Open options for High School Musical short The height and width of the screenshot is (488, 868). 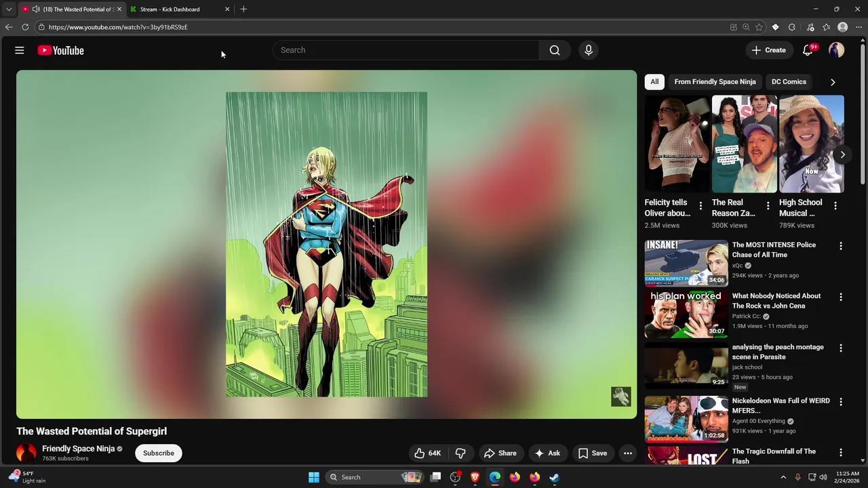pos(835,205)
